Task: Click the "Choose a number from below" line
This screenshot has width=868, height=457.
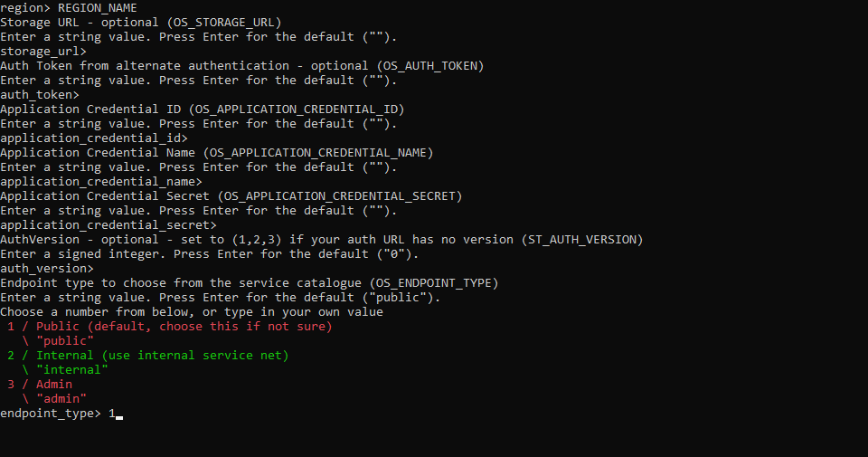Action: click(x=191, y=312)
